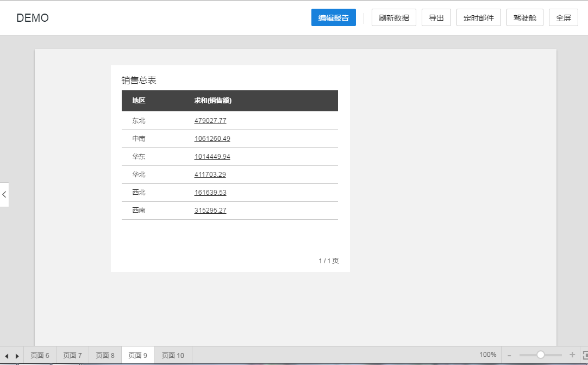Launch the 驾驶舱 dashboard view
Viewport: 588px width, 365px height.
525,18
